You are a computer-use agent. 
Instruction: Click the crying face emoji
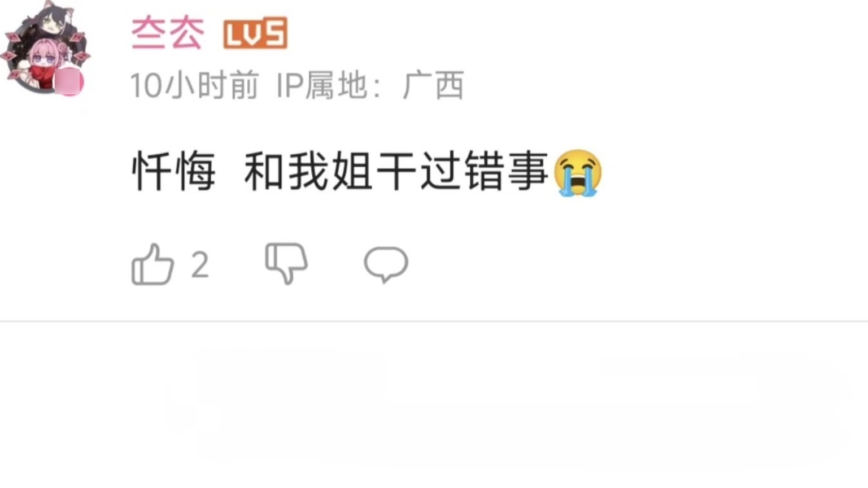pyautogui.click(x=578, y=173)
